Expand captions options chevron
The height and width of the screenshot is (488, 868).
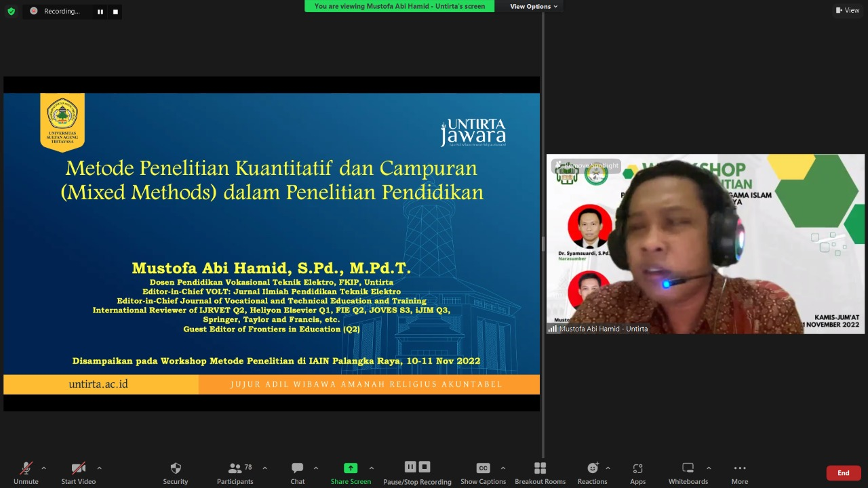[x=502, y=468]
